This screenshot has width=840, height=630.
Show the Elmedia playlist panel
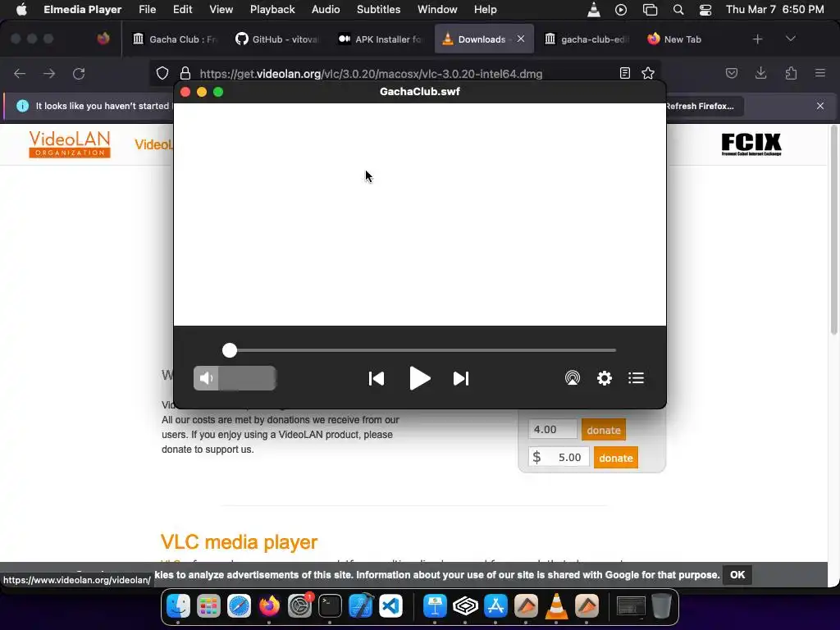636,378
